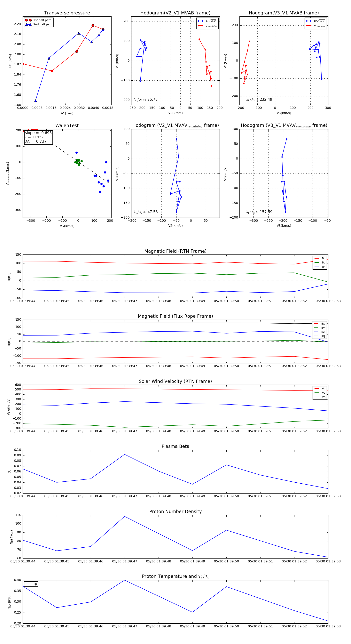Click the "A' (T·m)" x-axis label

click(67, 113)
